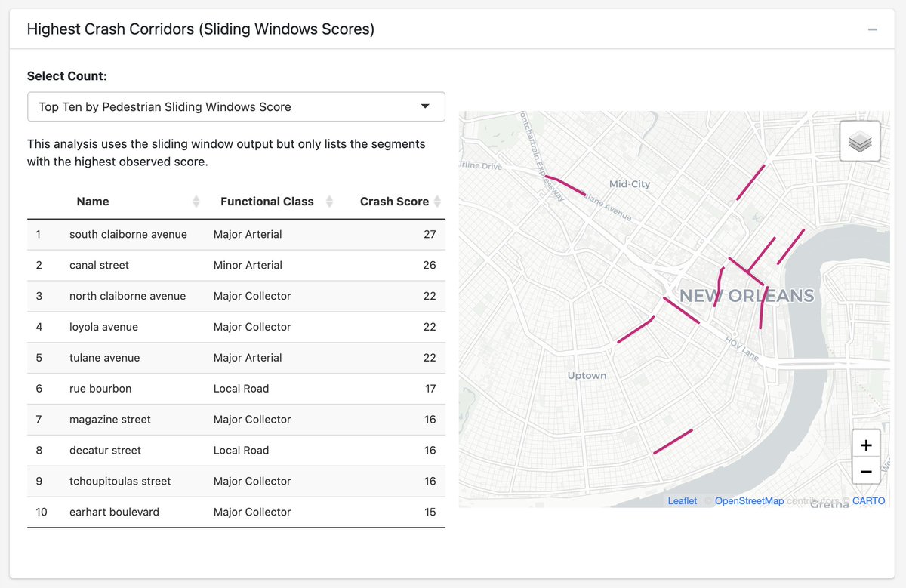Click the Name column header

(x=93, y=202)
